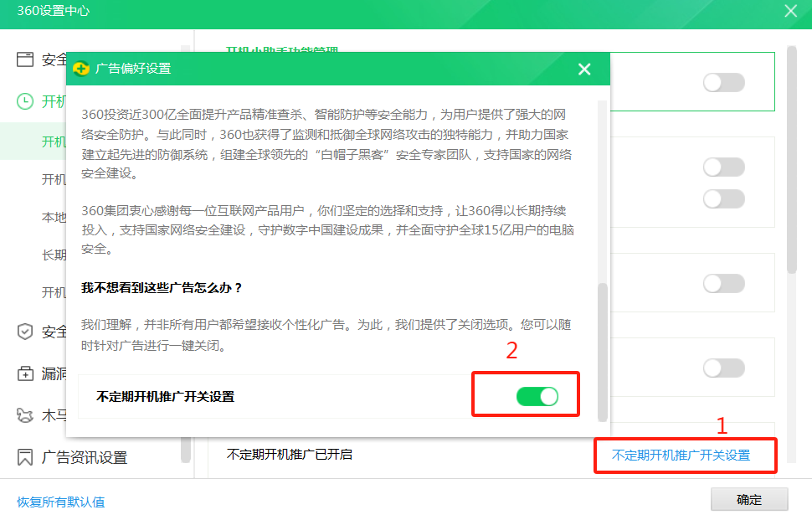Select the 本地 sidebar sub-item
The image size is (812, 520).
pyautogui.click(x=54, y=217)
